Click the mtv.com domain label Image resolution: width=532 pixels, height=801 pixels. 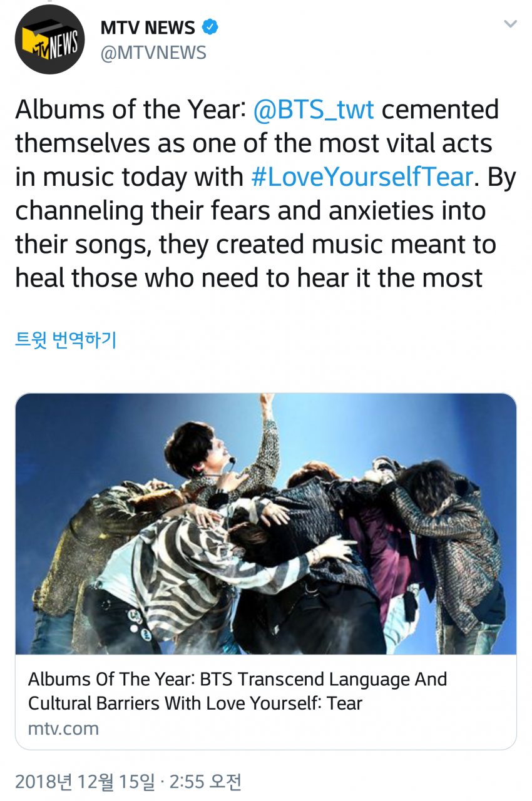click(x=63, y=728)
